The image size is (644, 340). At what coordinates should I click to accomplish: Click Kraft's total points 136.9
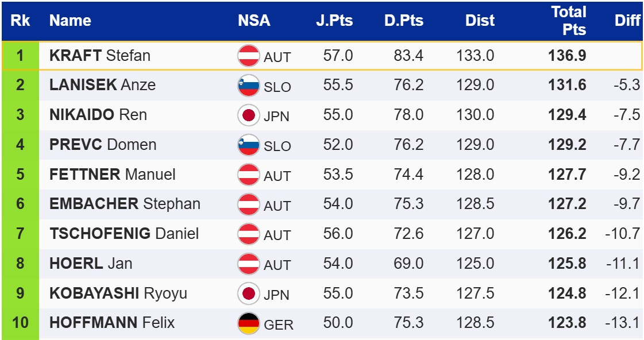tap(567, 56)
